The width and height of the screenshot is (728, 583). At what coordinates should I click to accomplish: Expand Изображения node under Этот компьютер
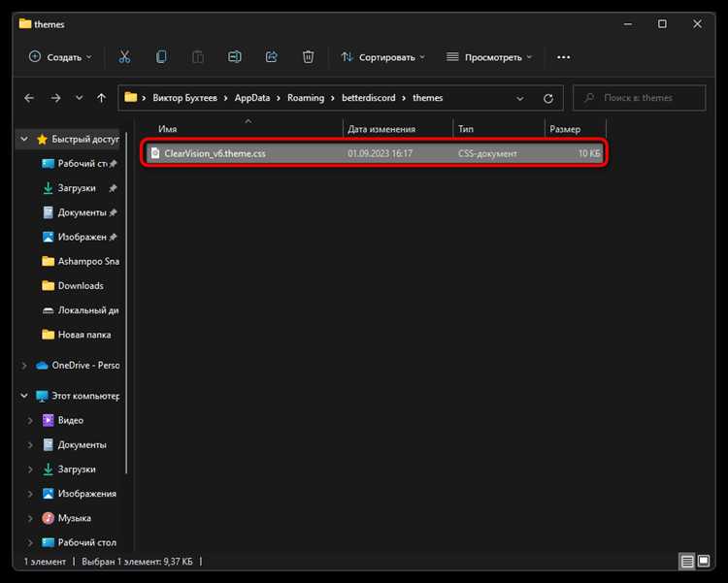[x=30, y=494]
